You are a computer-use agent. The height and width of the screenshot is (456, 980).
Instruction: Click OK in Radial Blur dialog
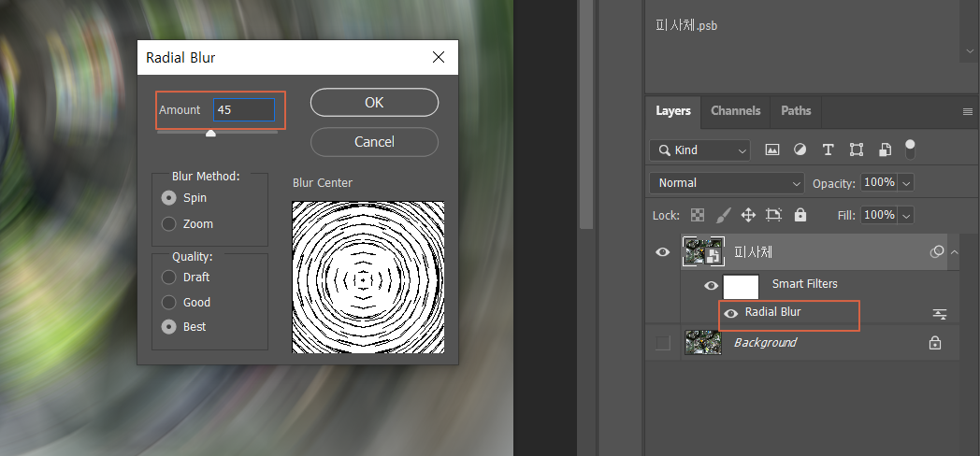pyautogui.click(x=374, y=103)
